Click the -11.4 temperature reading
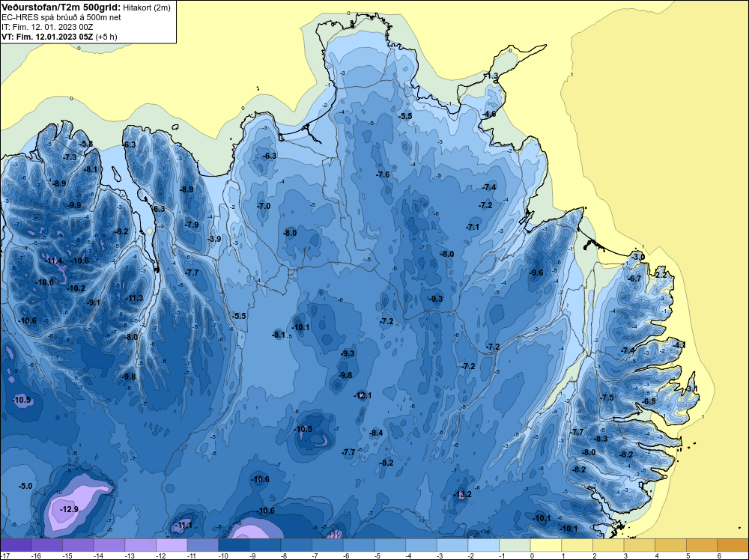 tap(54, 261)
